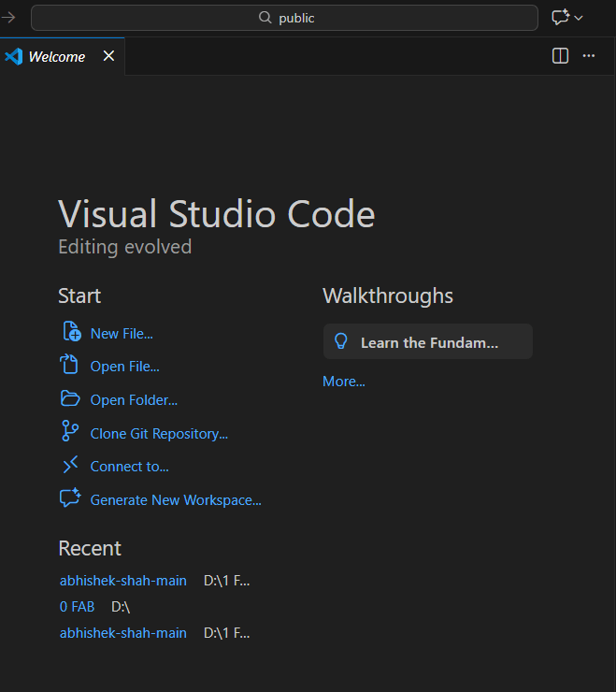Image resolution: width=616 pixels, height=692 pixels.
Task: Open the editor More Actions menu
Action: 589,56
